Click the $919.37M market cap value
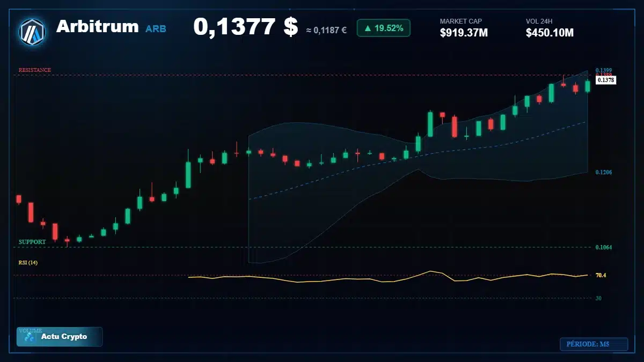The height and width of the screenshot is (362, 644). tap(464, 33)
